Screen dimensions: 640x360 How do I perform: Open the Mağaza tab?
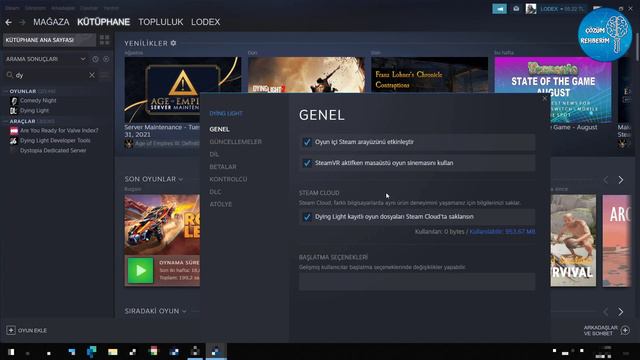[51, 22]
